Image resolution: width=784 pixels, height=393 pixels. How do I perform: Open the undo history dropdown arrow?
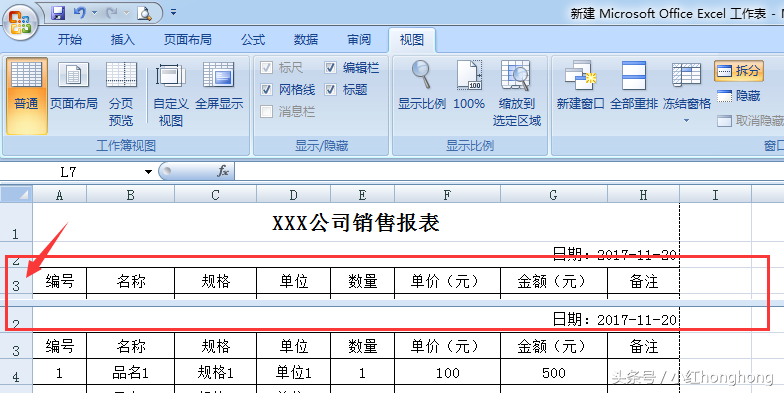click(94, 13)
